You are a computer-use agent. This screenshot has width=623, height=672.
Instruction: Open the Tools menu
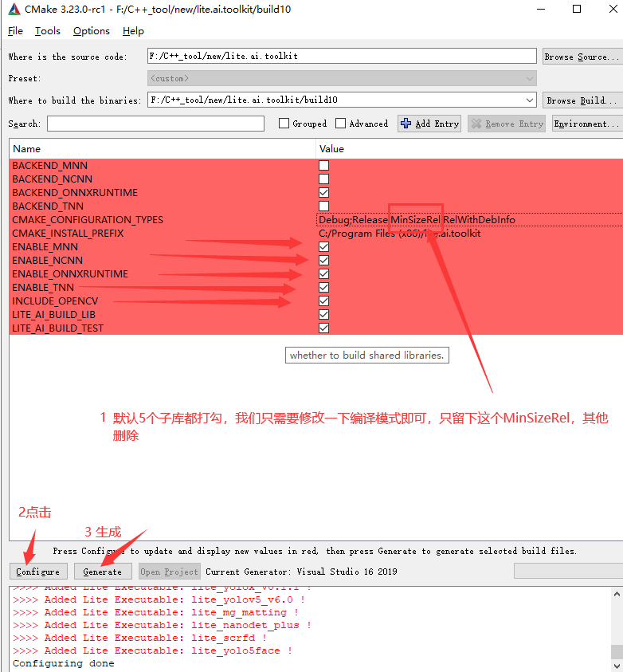point(48,31)
